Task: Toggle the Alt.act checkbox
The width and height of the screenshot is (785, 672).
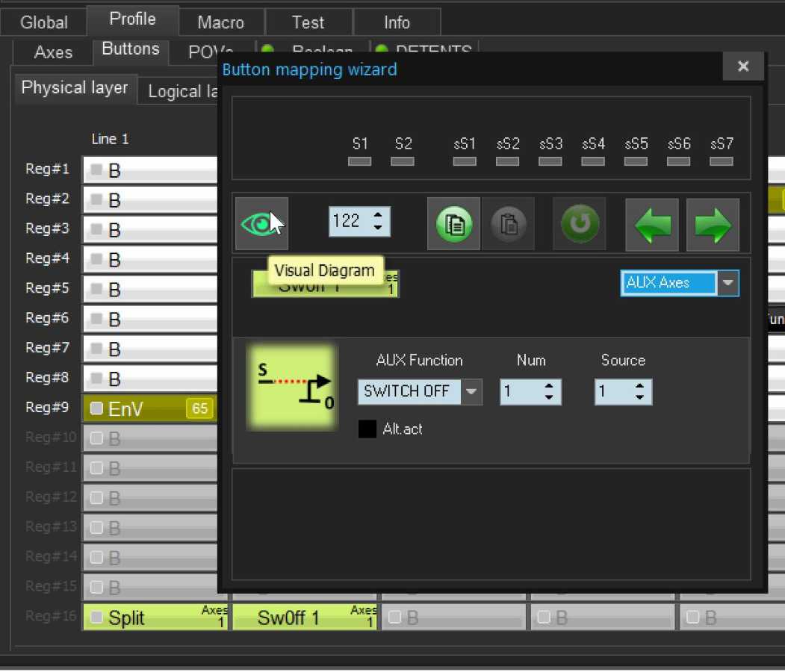Action: (x=367, y=429)
